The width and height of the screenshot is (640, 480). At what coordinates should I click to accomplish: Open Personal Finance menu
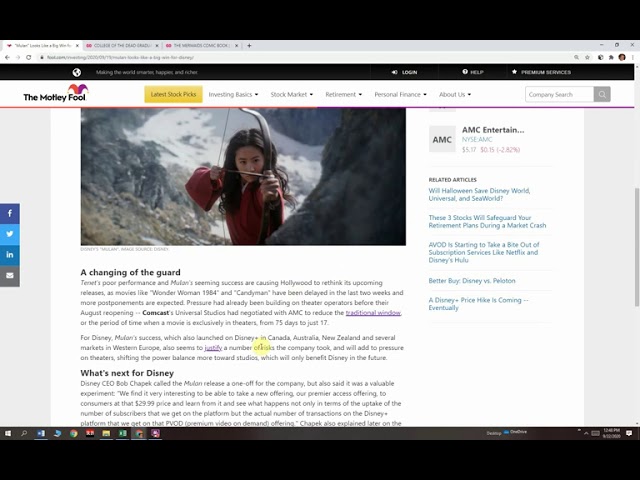point(400,94)
